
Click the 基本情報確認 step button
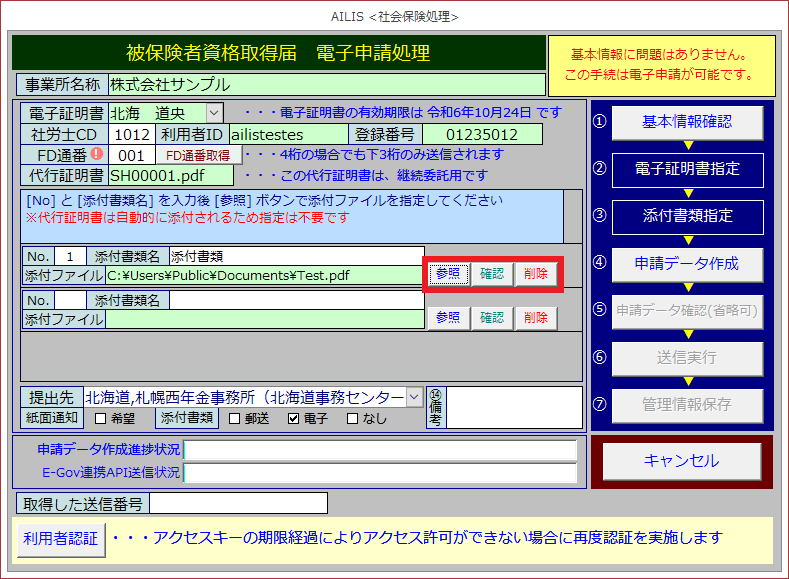coord(686,122)
